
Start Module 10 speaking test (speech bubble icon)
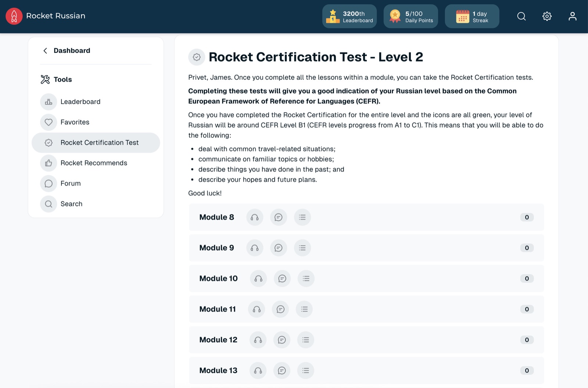tap(282, 279)
